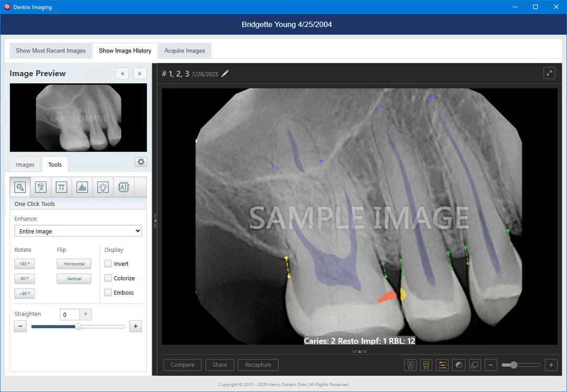Image resolution: width=567 pixels, height=392 pixels.
Task: Flip the image Vertical
Action: point(74,279)
